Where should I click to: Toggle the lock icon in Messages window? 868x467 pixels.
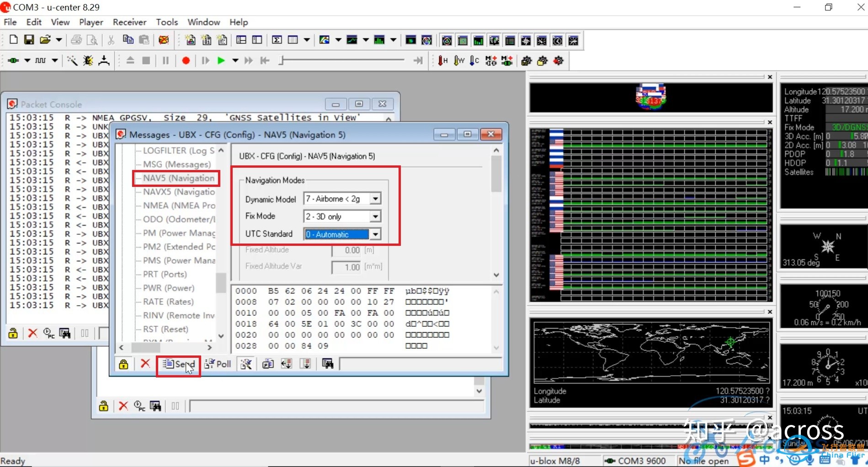tap(123, 364)
